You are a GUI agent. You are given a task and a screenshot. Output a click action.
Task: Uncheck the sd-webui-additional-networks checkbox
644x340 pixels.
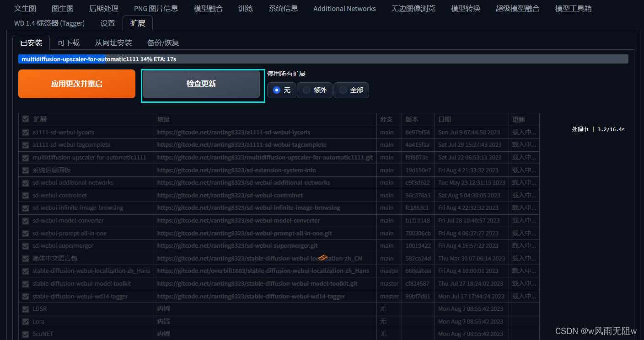tap(26, 182)
